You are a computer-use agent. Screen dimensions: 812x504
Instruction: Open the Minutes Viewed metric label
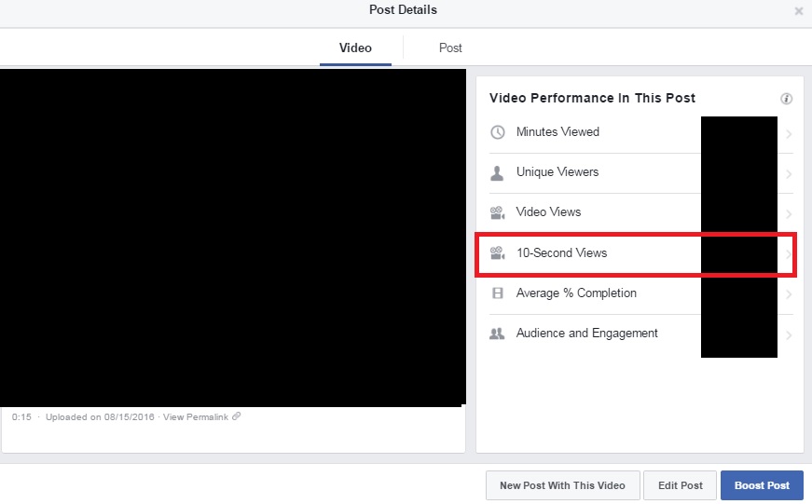pos(557,132)
